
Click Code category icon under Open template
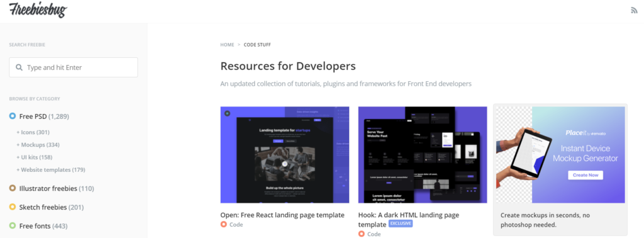pyautogui.click(x=224, y=224)
